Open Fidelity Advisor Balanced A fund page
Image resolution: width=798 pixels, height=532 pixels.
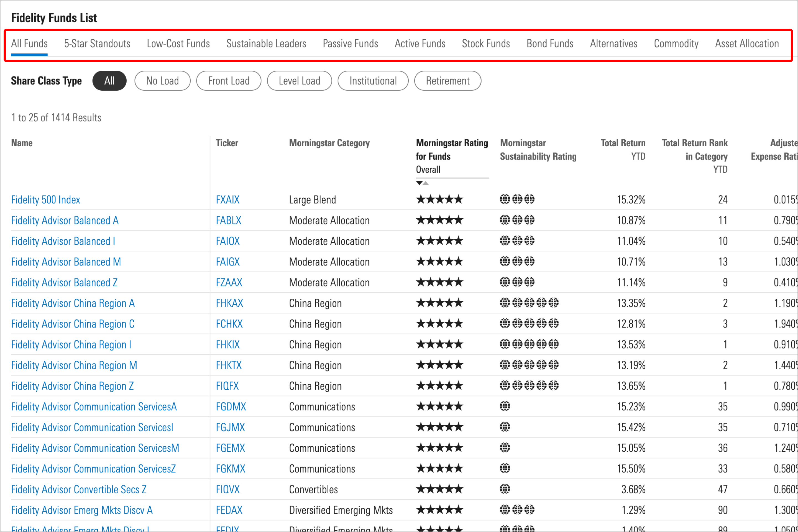pyautogui.click(x=65, y=220)
